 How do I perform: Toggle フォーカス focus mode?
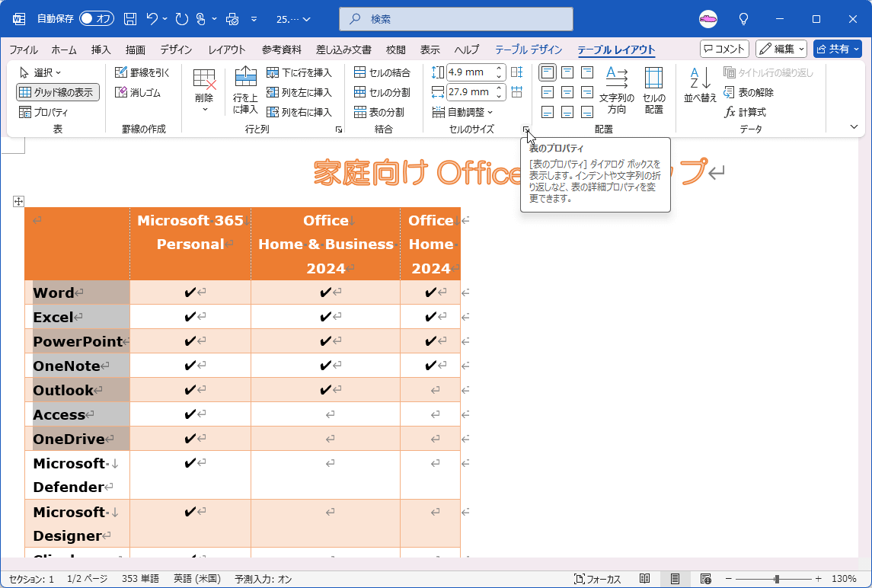coord(597,579)
